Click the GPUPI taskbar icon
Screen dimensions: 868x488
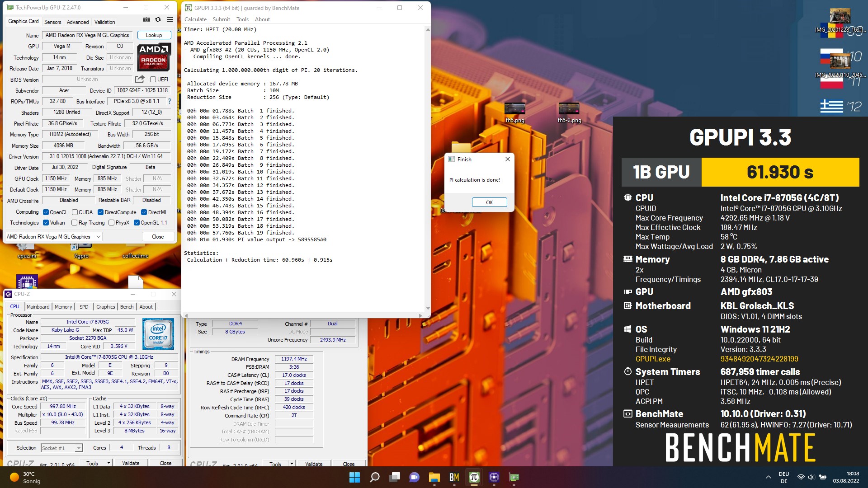474,477
